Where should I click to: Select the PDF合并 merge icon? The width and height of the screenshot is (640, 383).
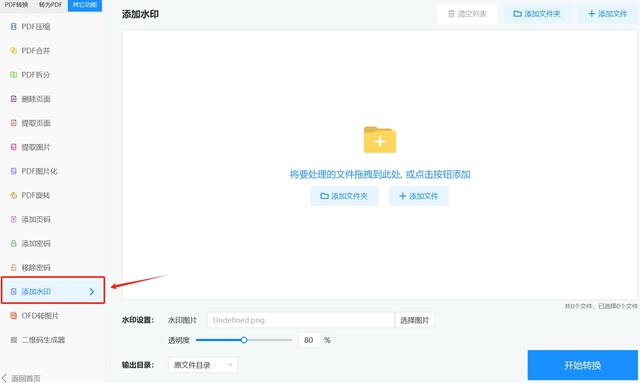tap(13, 51)
